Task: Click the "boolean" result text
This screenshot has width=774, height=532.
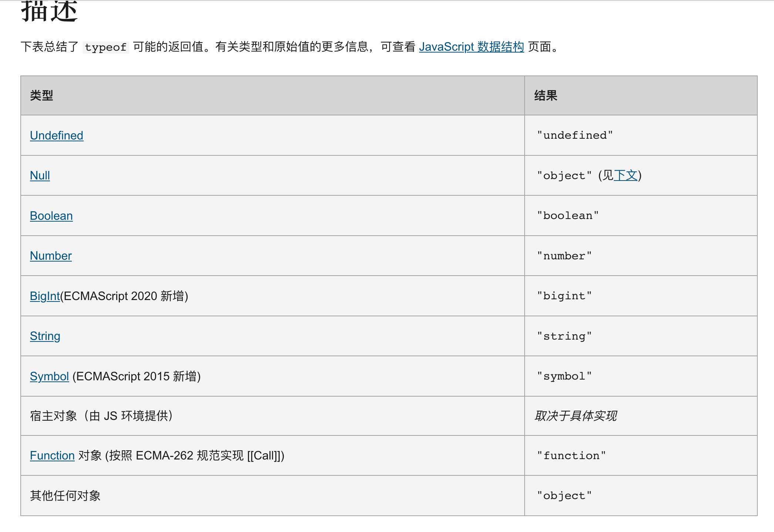Action: 568,216
